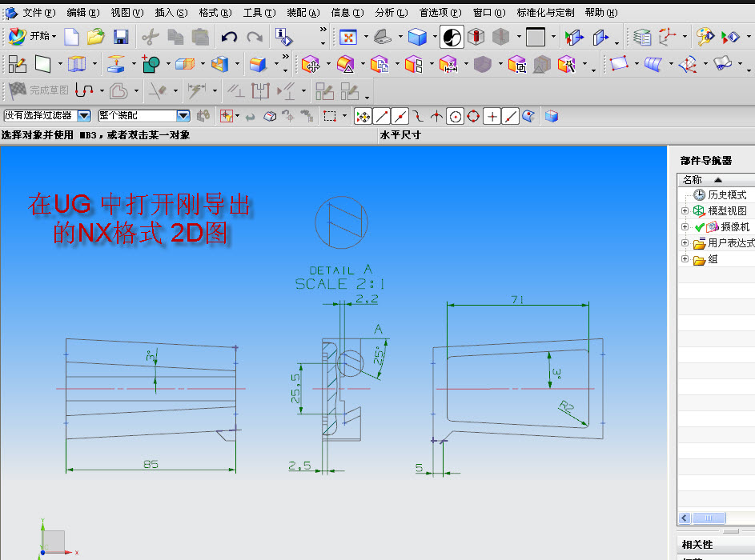755x560 pixels.
Task: Click the Undo arrow icon
Action: [229, 37]
